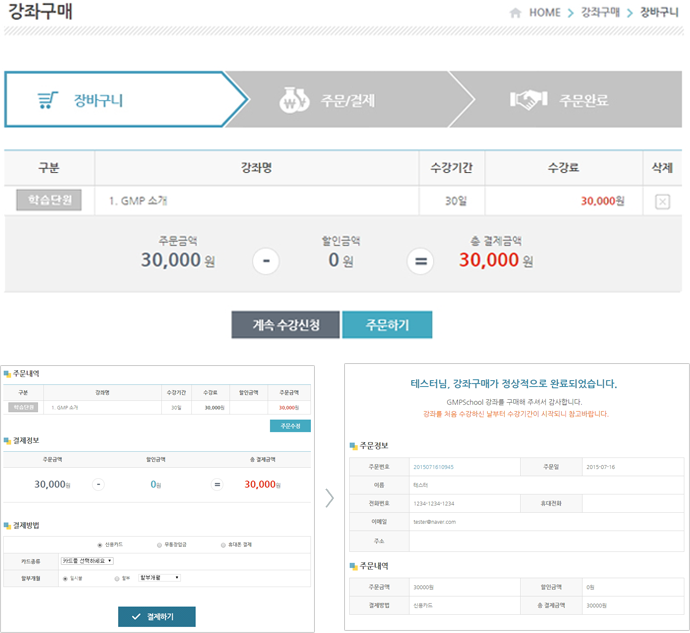Click the shopping cart icon in 장바구니 step
This screenshot has height=633, width=690.
48,100
